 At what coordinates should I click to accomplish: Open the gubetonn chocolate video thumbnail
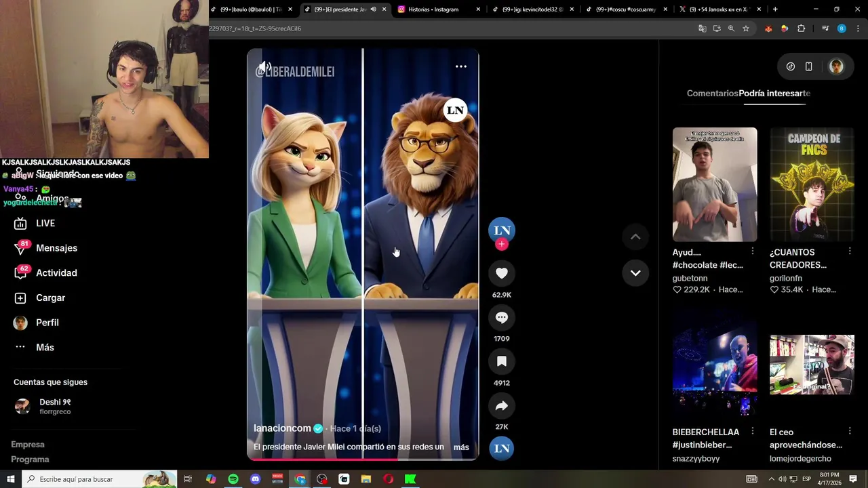point(715,184)
